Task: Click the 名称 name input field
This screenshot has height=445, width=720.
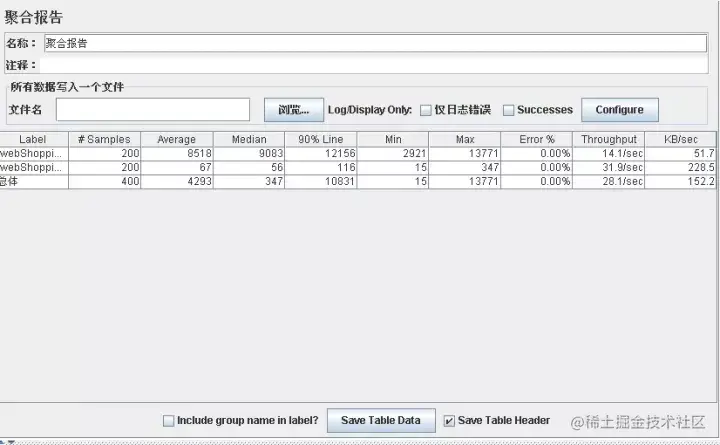Action: click(x=375, y=43)
